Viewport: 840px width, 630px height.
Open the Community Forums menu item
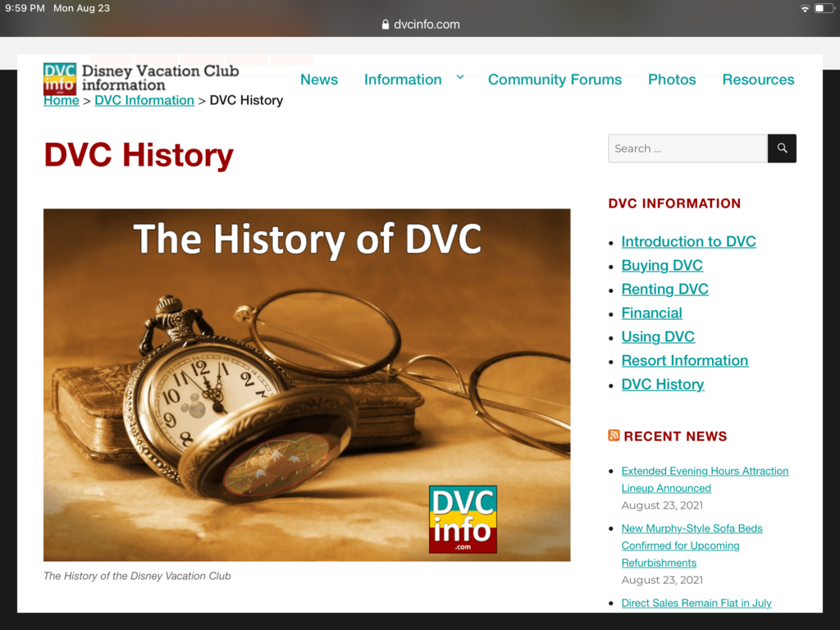pyautogui.click(x=555, y=79)
